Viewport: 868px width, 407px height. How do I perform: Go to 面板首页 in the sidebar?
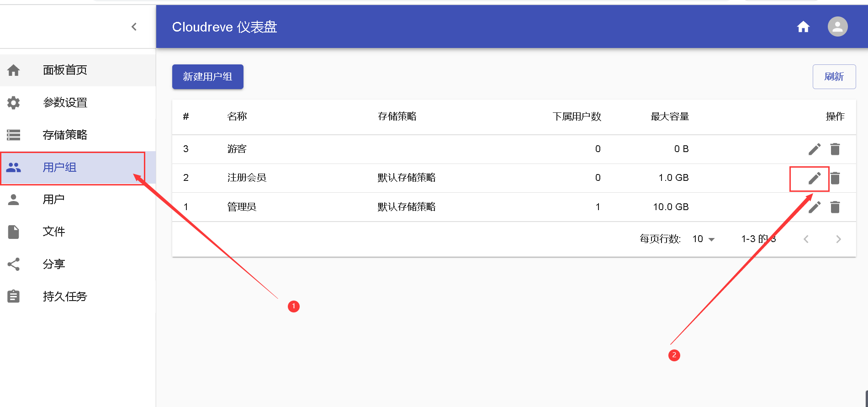click(x=78, y=70)
